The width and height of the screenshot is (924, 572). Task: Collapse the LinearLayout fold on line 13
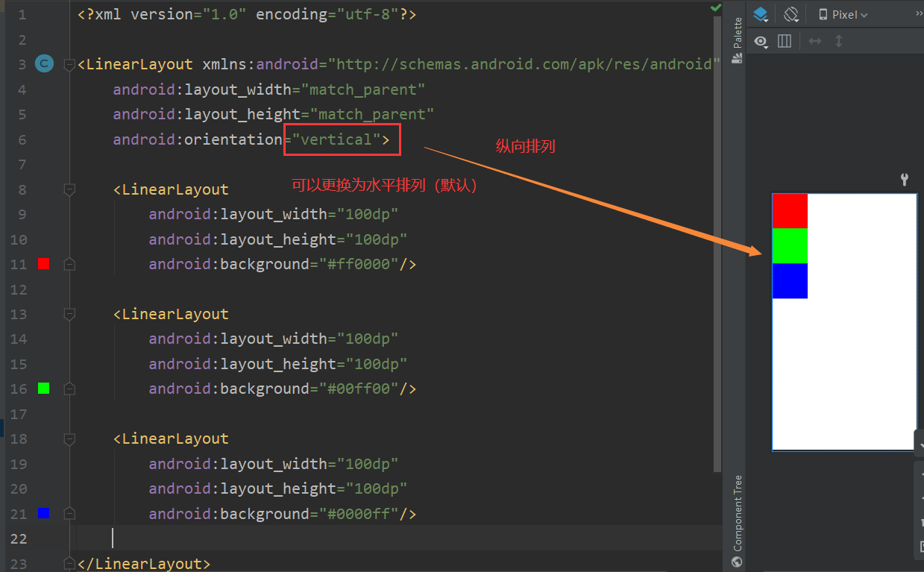(x=69, y=315)
